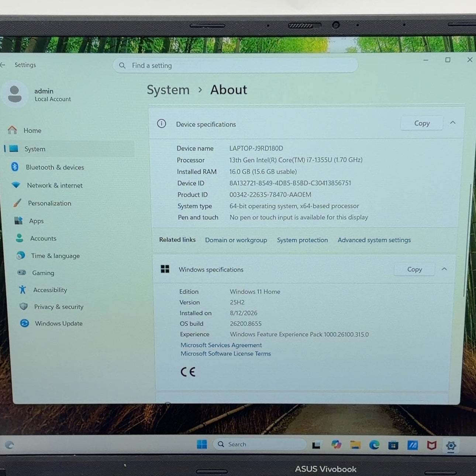Go back using the Settings back arrow
Screen dimensions: 476x476
(x=3, y=65)
